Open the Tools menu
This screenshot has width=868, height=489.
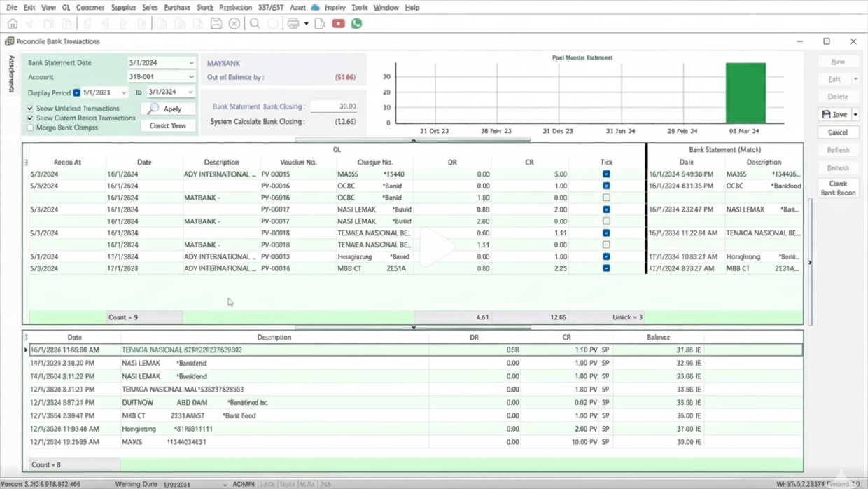[x=359, y=8]
